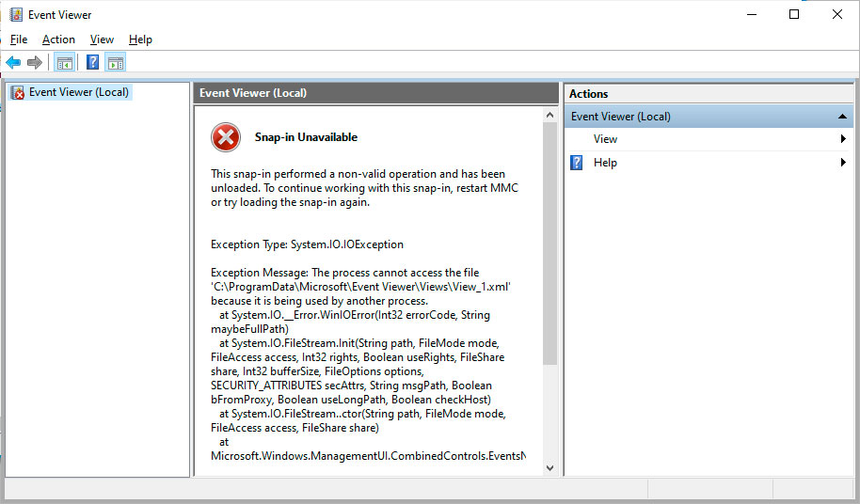
Task: Collapse the Event Viewer (Local) actions section
Action: tap(842, 117)
